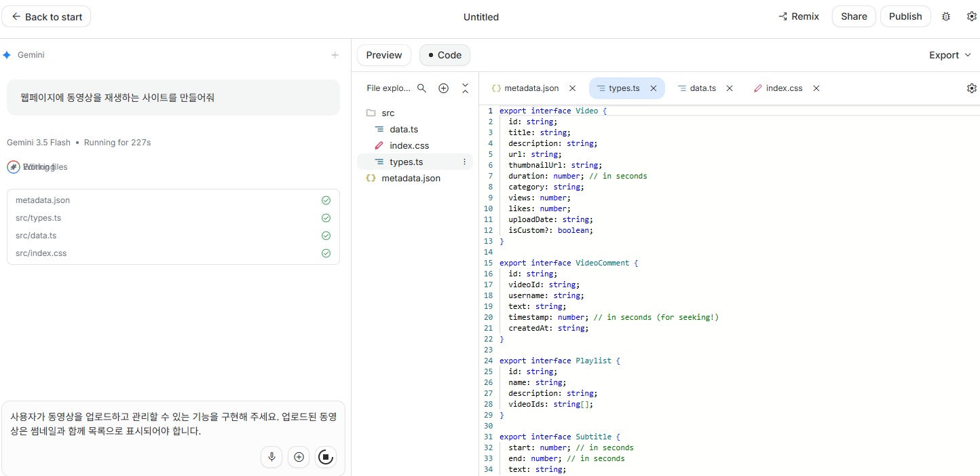Open the editor settings gear
The height and width of the screenshot is (476, 980).
click(x=971, y=88)
